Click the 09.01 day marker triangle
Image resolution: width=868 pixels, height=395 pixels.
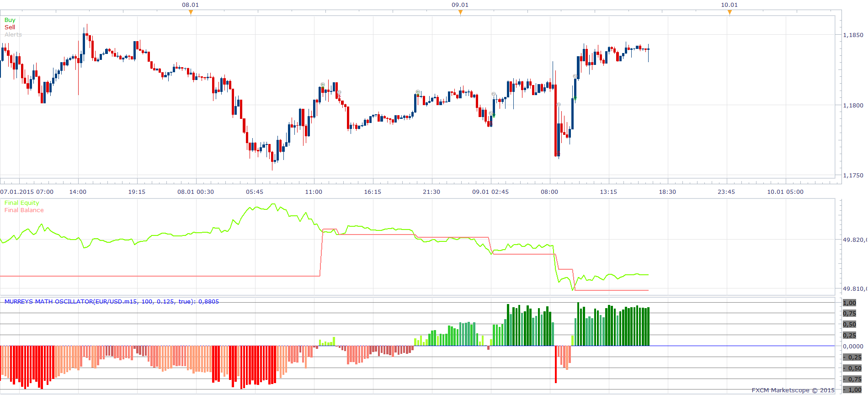coord(460,12)
